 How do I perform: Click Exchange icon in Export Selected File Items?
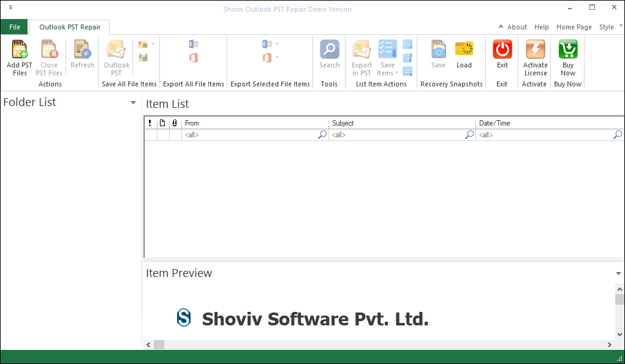(267, 44)
